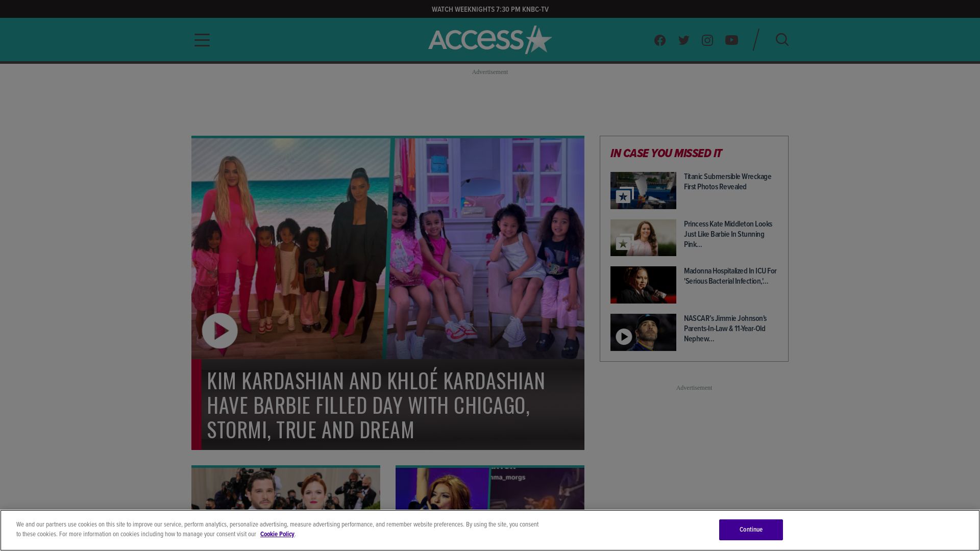
Task: Open the Met Gala couple article thumbnail
Action: (x=286, y=488)
